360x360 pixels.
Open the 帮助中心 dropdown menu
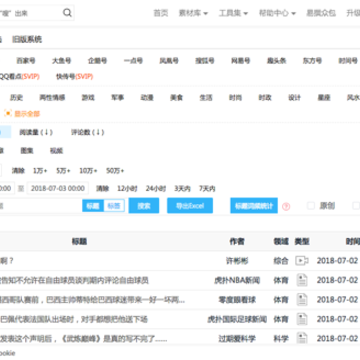[277, 13]
